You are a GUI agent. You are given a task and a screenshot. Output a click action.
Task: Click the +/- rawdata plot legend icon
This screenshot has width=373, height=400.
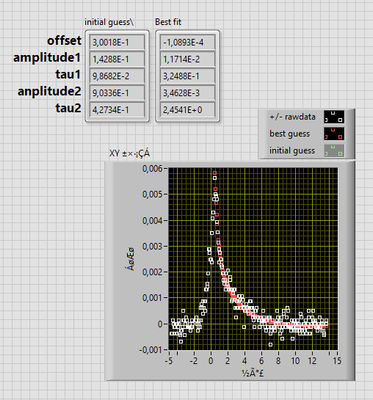pyautogui.click(x=334, y=117)
